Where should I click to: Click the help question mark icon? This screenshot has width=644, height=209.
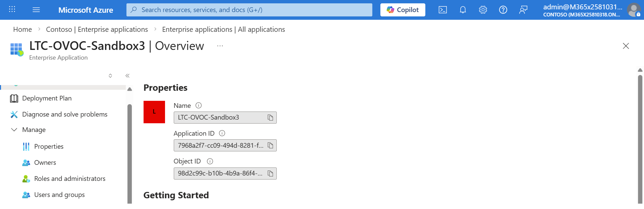(503, 10)
